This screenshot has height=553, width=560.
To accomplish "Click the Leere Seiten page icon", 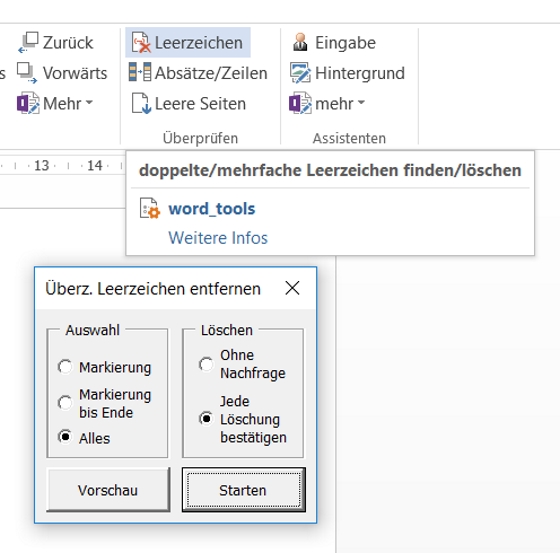I will (x=141, y=103).
